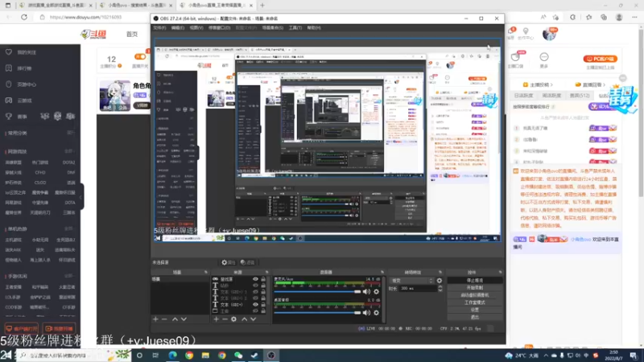The width and height of the screenshot is (644, 362).
Task: Open OBS 工具(T) menu
Action: coord(295,28)
